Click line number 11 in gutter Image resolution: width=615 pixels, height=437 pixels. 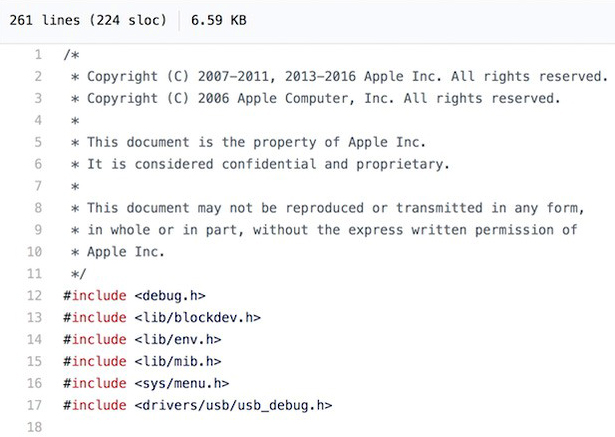(35, 273)
